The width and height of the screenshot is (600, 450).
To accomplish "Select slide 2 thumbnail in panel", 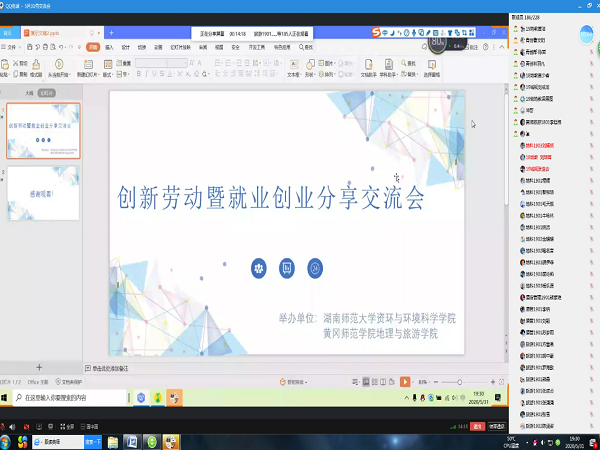I will point(43,193).
